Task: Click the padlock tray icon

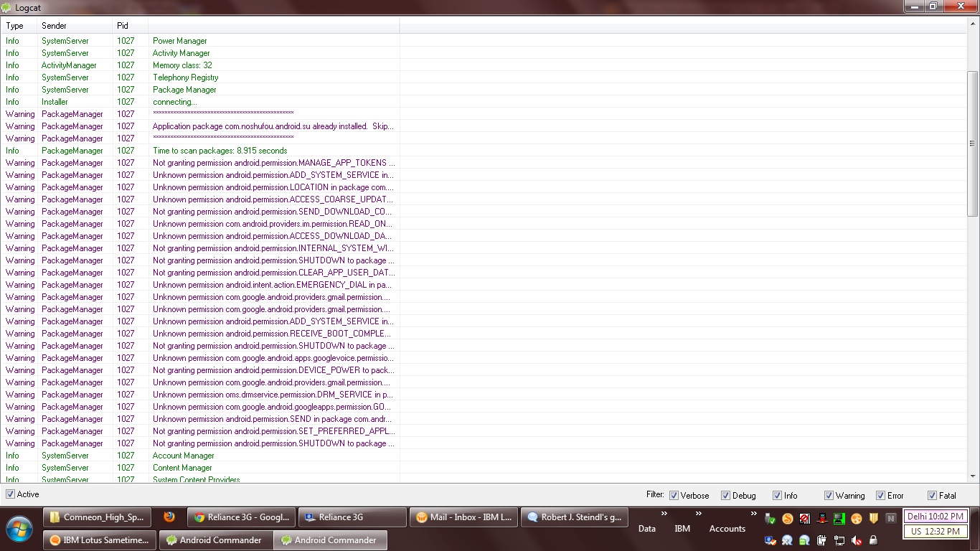Action: (x=873, y=540)
